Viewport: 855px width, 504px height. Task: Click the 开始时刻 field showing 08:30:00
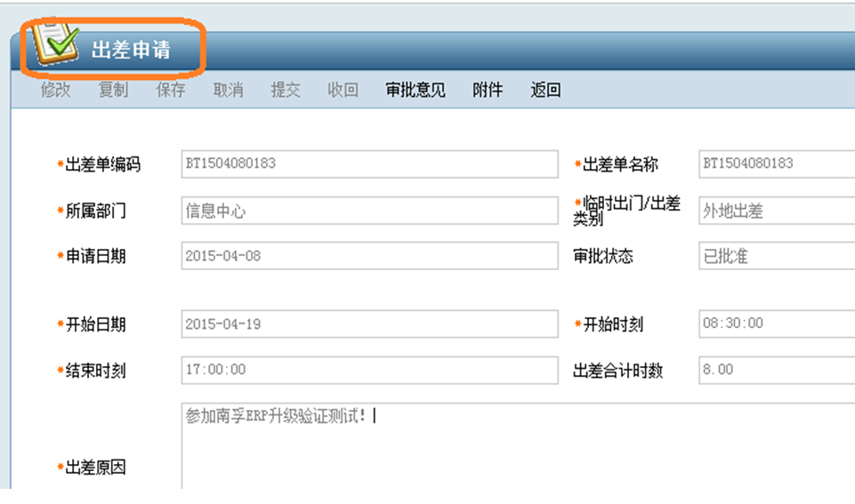click(x=776, y=324)
